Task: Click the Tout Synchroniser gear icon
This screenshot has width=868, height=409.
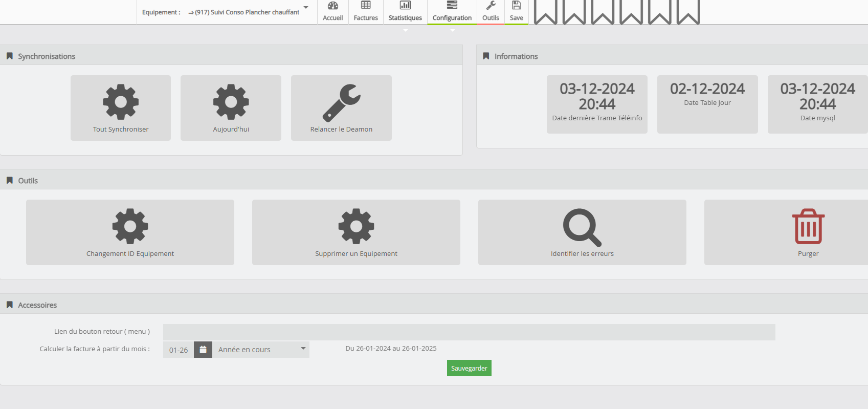Action: pos(121,102)
